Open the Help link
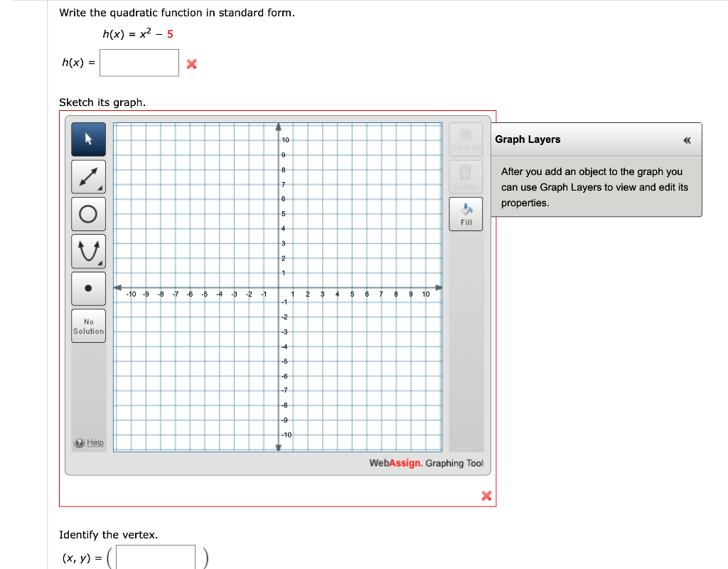Viewport: 728px width, 569px height. tap(90, 442)
